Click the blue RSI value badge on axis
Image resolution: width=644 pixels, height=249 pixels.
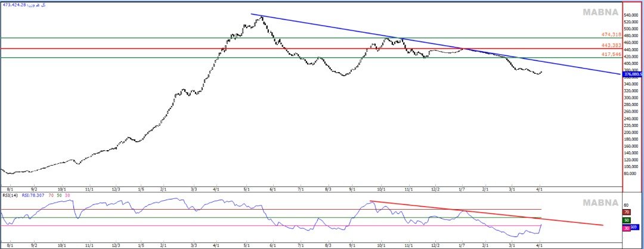[635, 226]
